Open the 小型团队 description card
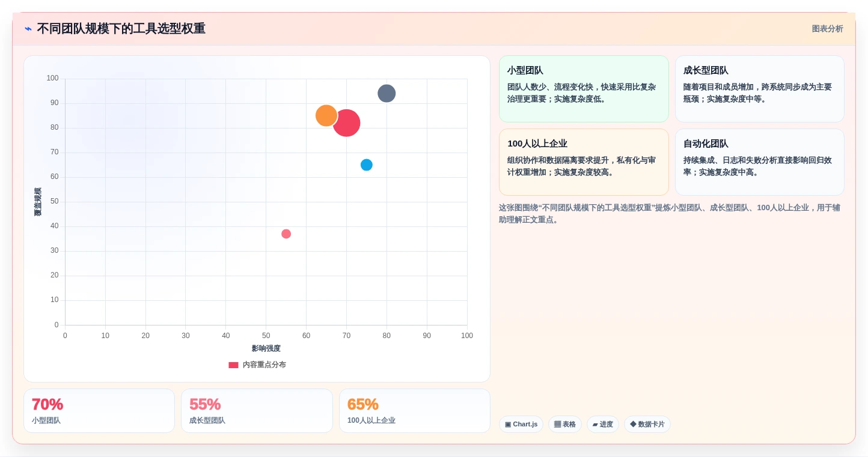868x457 pixels. point(584,89)
